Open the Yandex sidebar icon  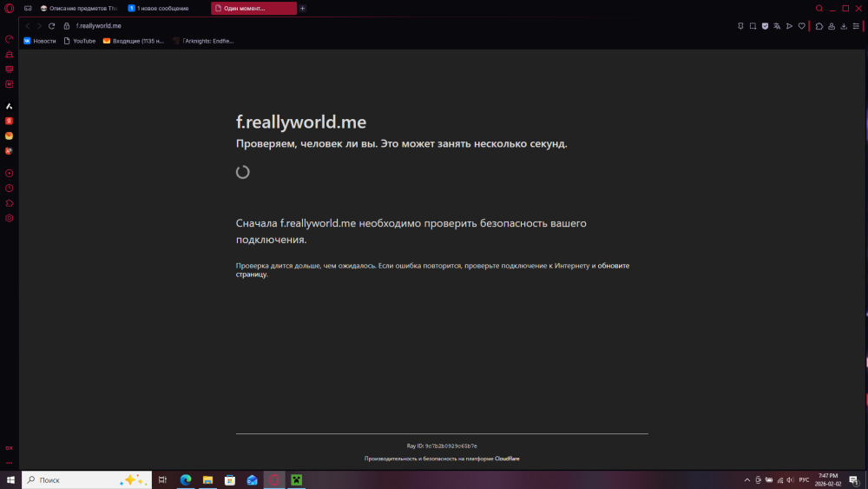(9, 121)
